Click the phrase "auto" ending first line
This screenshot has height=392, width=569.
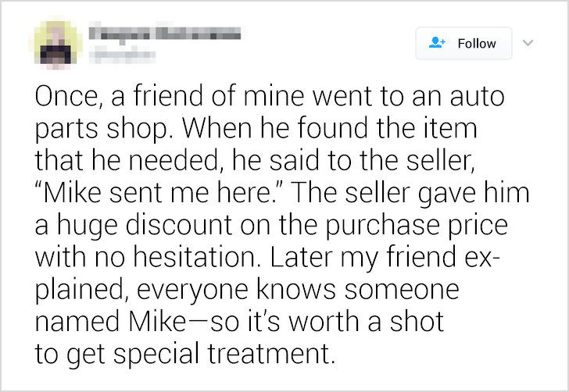point(478,97)
